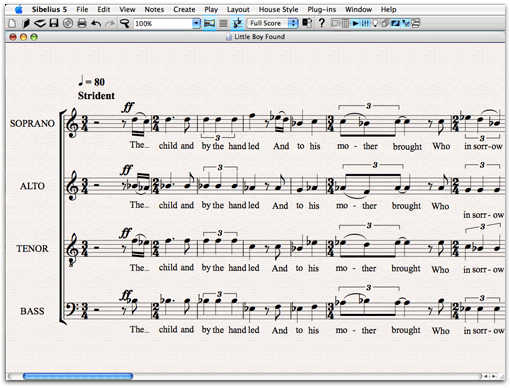Select the SOPRANO staff name
This screenshot has width=510, height=388.
click(x=32, y=123)
